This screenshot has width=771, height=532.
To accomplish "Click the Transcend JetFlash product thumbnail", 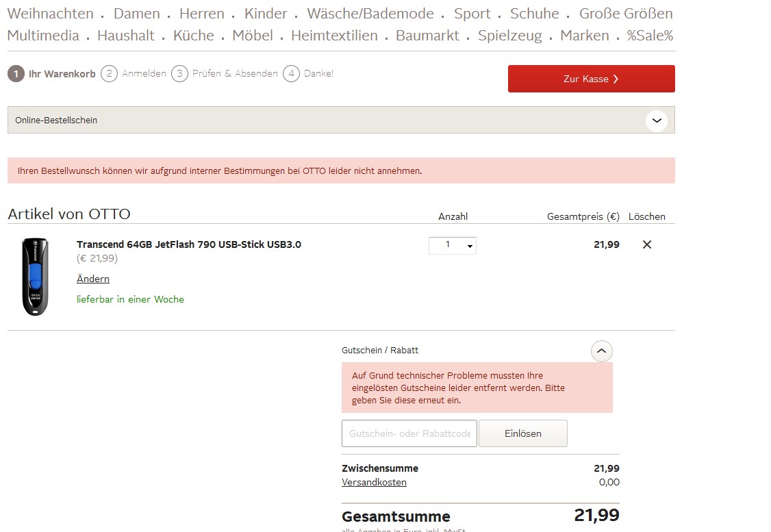I will (35, 277).
